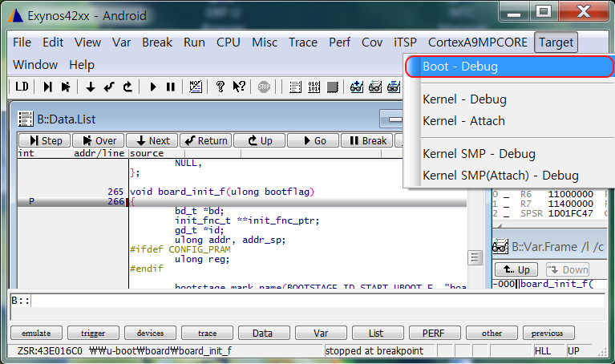Click the grayed STOP sign icon
Viewport: 615px width, 364px height.
point(264,87)
